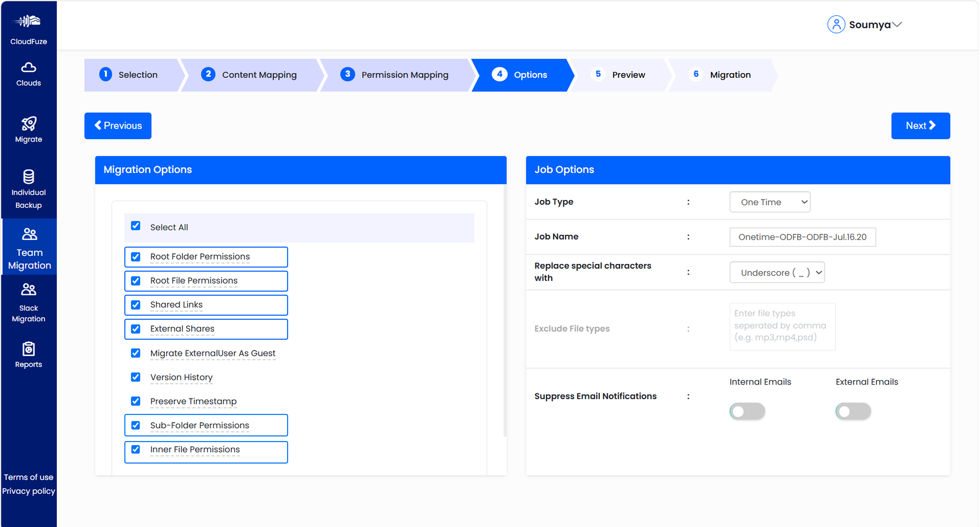Viewport: 980px width, 527px height.
Task: Click the step 4 number circle
Action: [x=499, y=74]
